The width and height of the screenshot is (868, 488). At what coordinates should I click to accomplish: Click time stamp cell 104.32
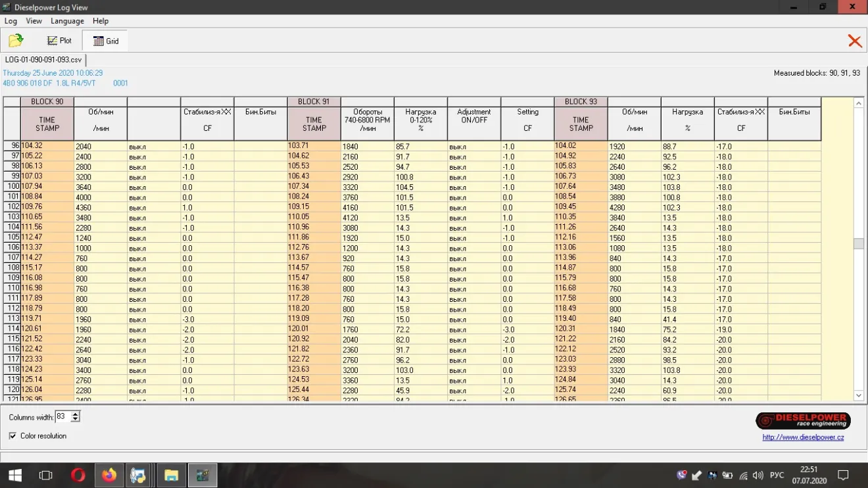47,146
